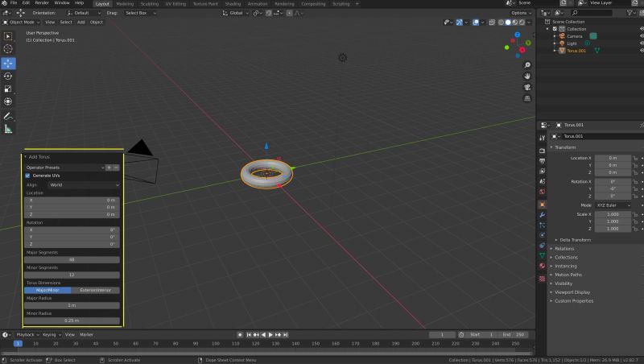Click the Major Radius 1 m field
The width and height of the screenshot is (644, 364).
pos(72,305)
